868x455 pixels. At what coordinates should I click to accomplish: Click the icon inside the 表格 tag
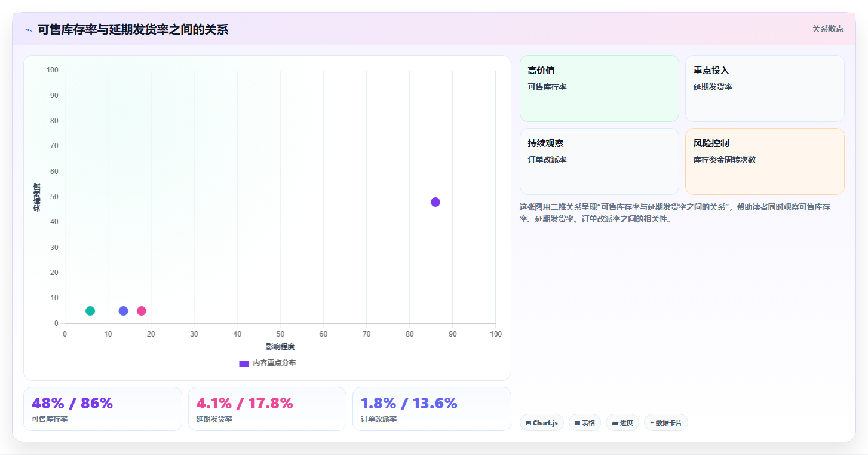pyautogui.click(x=577, y=423)
